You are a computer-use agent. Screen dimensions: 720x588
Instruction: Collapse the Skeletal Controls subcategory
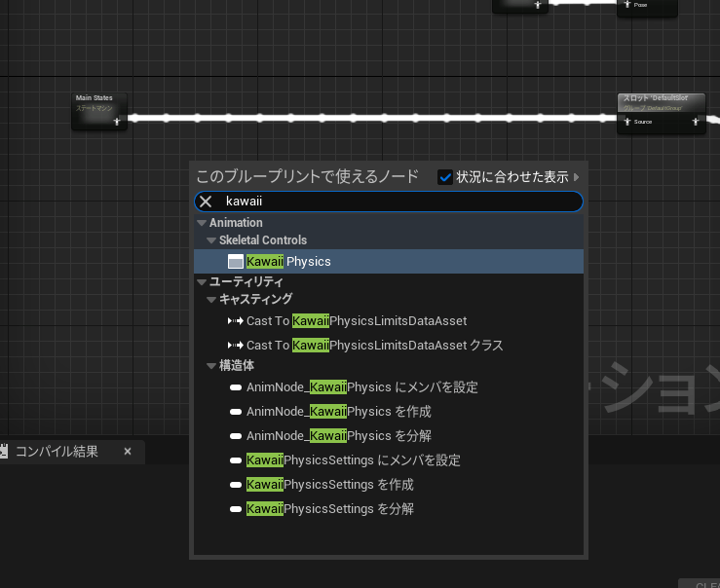pyautogui.click(x=211, y=240)
